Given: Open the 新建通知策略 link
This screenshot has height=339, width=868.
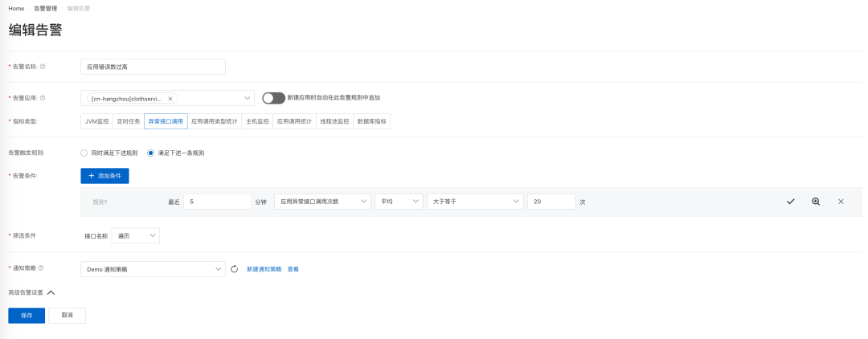Looking at the screenshot, I should (x=264, y=269).
